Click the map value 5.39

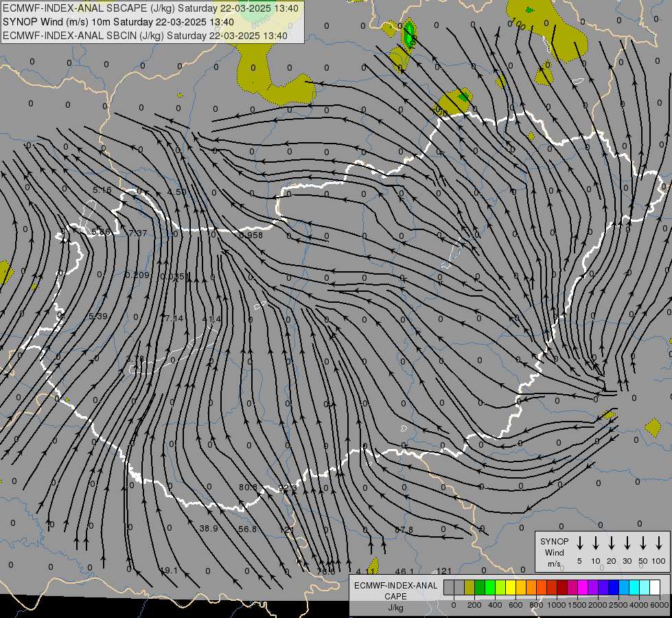[97, 316]
